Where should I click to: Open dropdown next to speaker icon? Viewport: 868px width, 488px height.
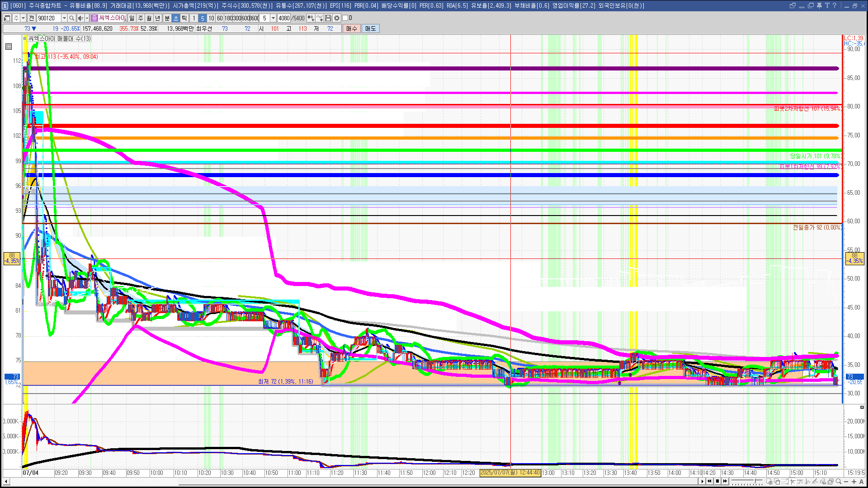(x=87, y=18)
